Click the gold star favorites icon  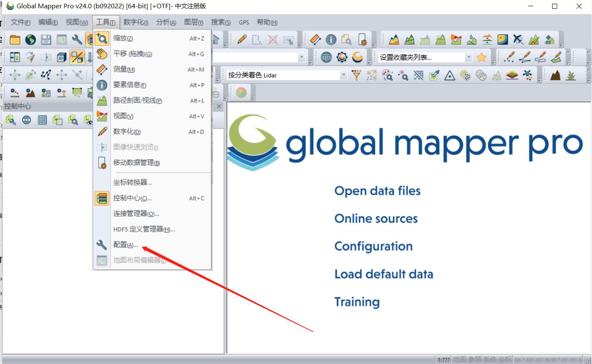[482, 57]
